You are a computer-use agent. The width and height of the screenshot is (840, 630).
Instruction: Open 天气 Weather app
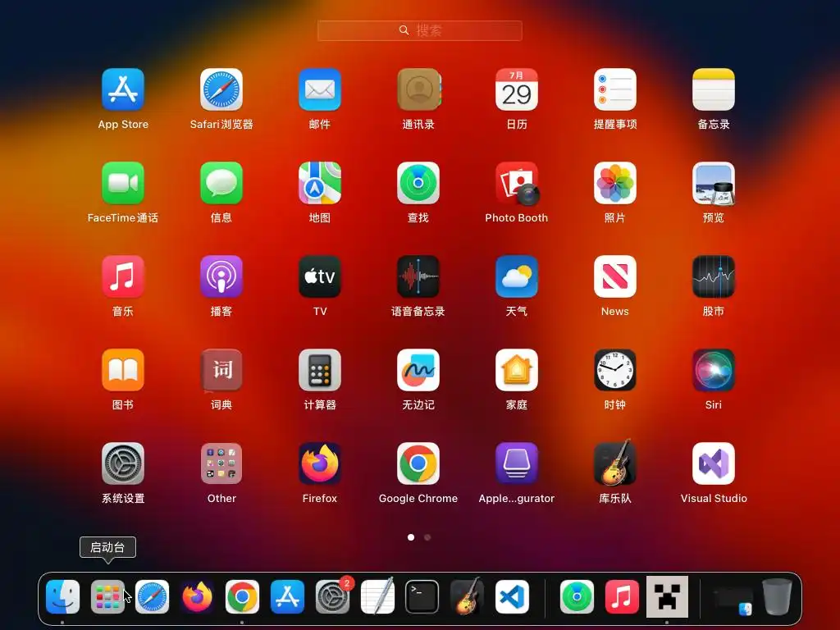(x=517, y=276)
